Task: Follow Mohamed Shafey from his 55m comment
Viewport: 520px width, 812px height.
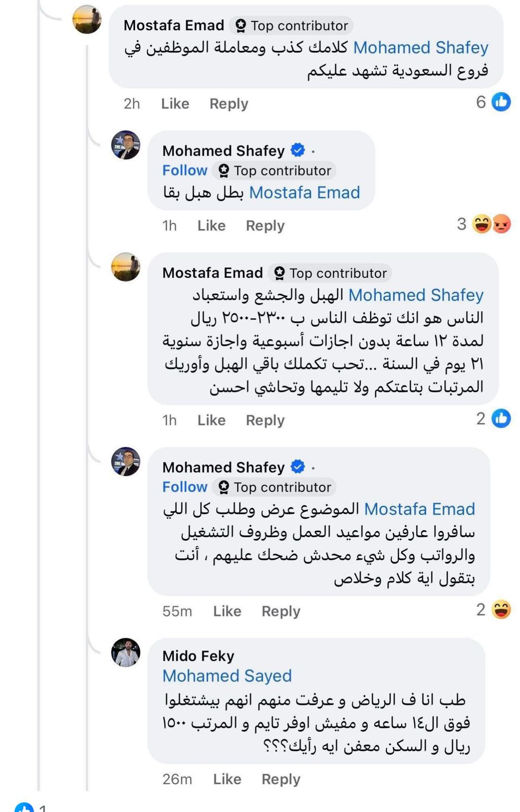Action: coord(185,487)
